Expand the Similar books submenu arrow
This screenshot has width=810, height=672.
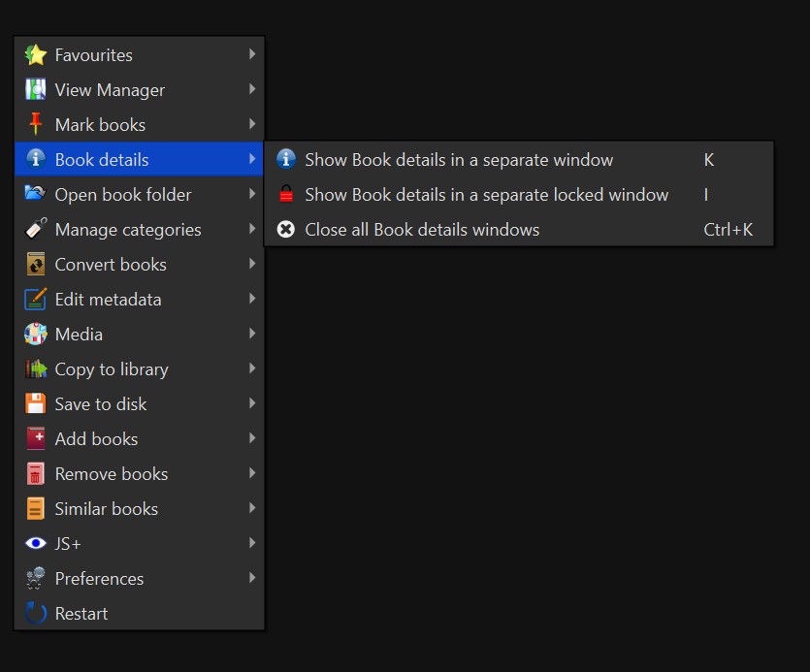coord(252,509)
